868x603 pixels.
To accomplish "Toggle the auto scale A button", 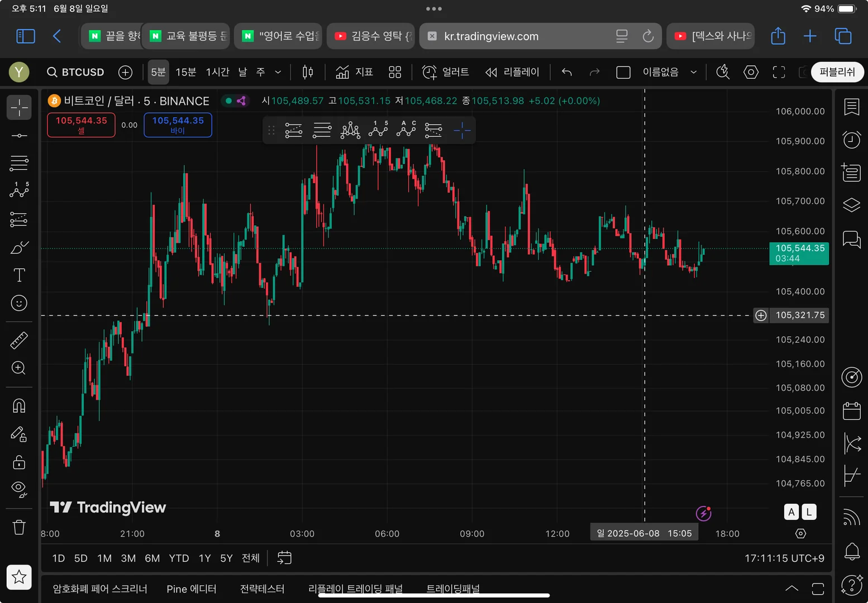I will point(791,512).
